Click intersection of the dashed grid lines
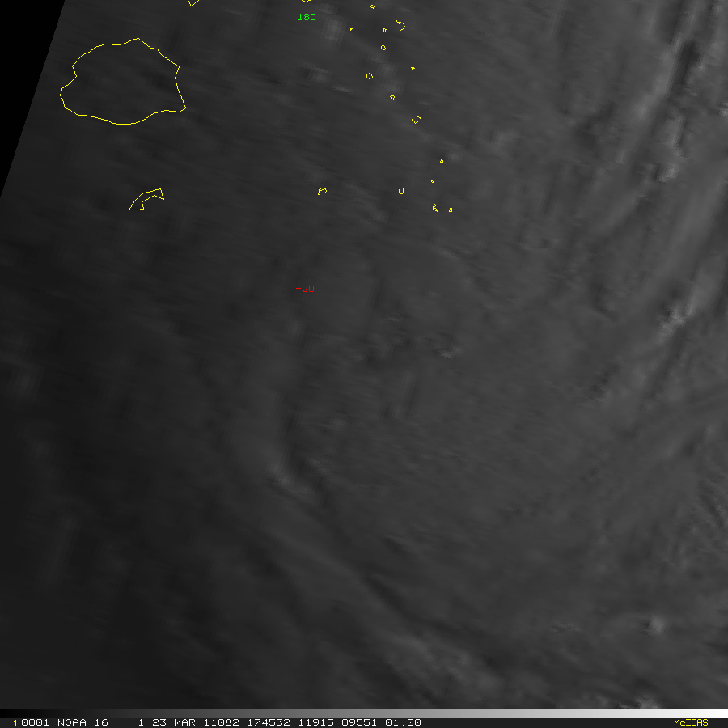Image resolution: width=728 pixels, height=728 pixels. (307, 290)
